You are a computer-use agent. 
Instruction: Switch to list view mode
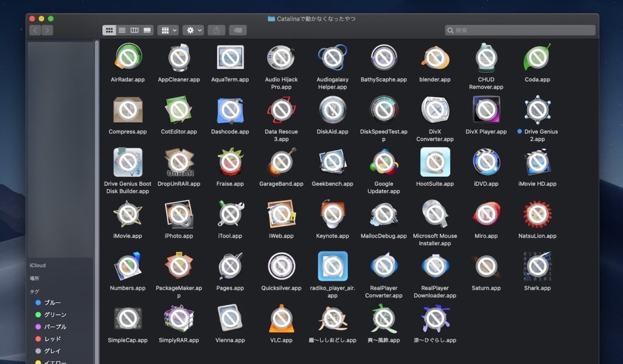pyautogui.click(x=122, y=30)
